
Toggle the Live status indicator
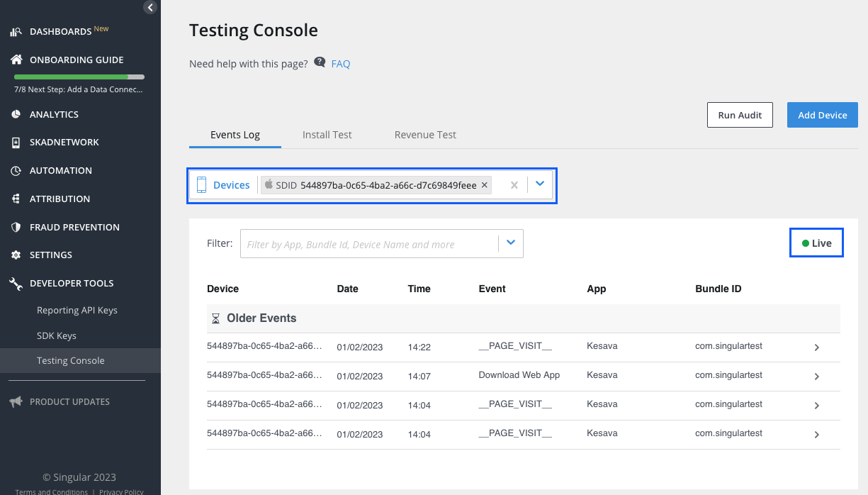(x=816, y=243)
